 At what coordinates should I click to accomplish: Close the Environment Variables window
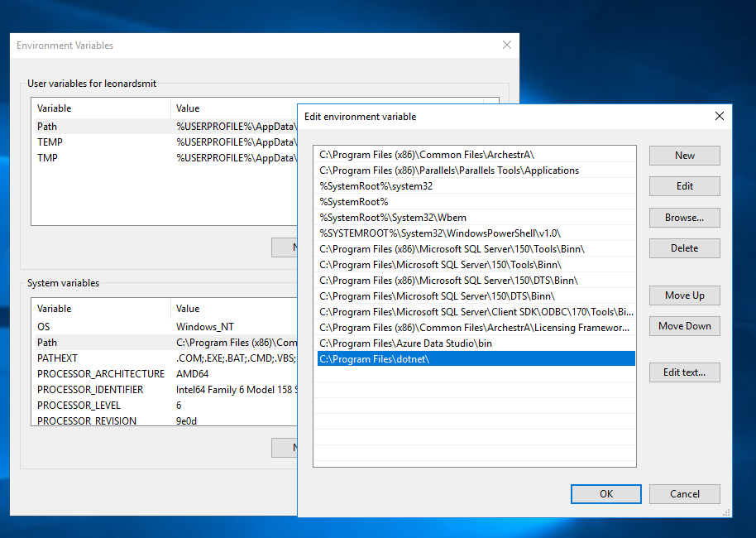point(506,46)
